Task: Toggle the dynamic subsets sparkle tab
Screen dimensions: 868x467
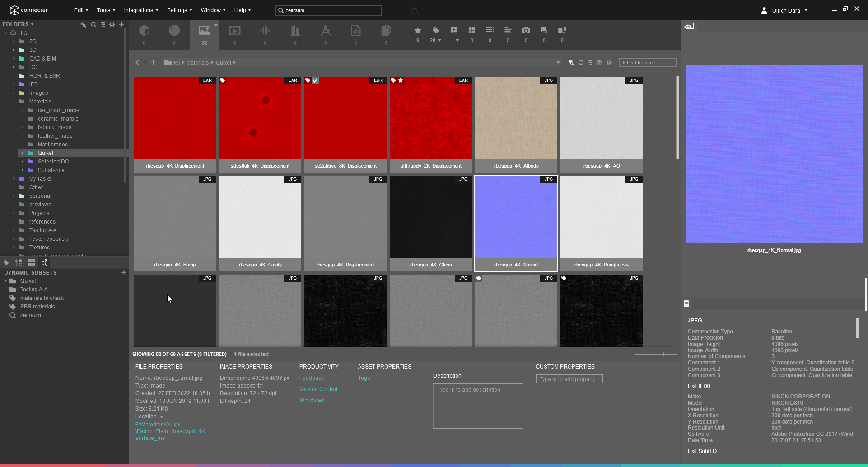Action: [x=44, y=262]
